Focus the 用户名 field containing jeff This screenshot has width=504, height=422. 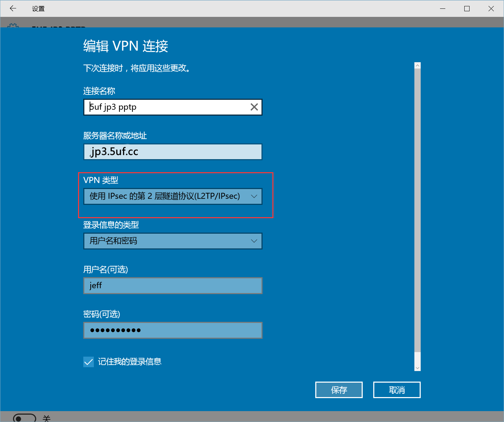173,286
